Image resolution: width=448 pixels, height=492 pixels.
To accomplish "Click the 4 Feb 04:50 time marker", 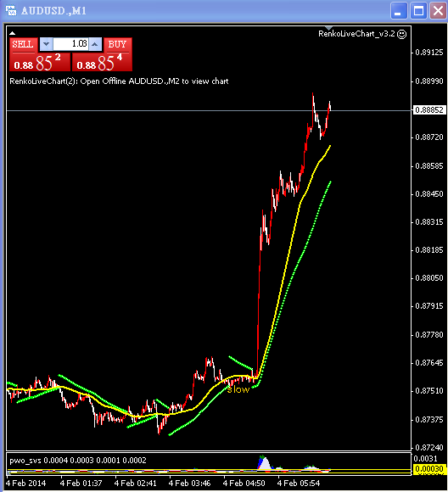I will [244, 484].
